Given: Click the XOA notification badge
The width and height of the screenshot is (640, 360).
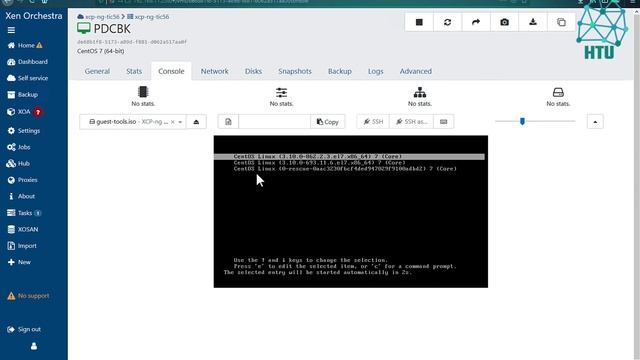Looking at the screenshot, I should tap(38, 112).
